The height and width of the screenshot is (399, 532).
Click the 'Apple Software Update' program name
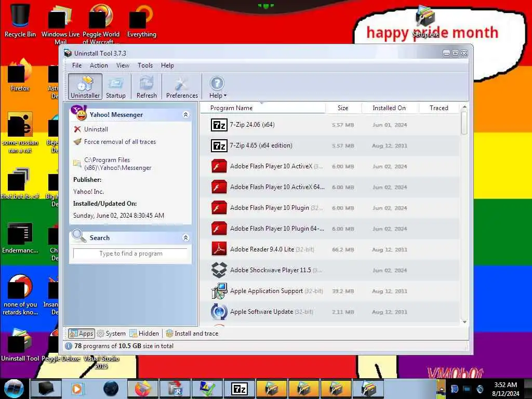click(x=262, y=312)
